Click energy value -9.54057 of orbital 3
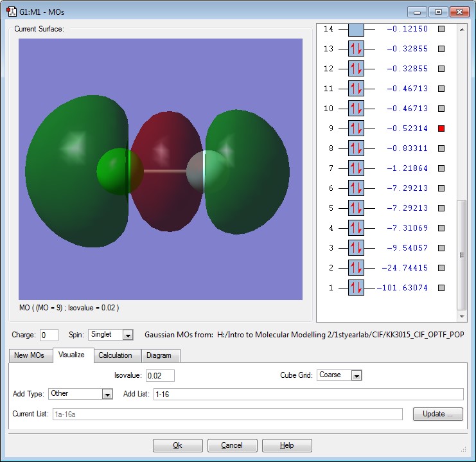Image resolution: width=476 pixels, height=462 pixels. 407,248
